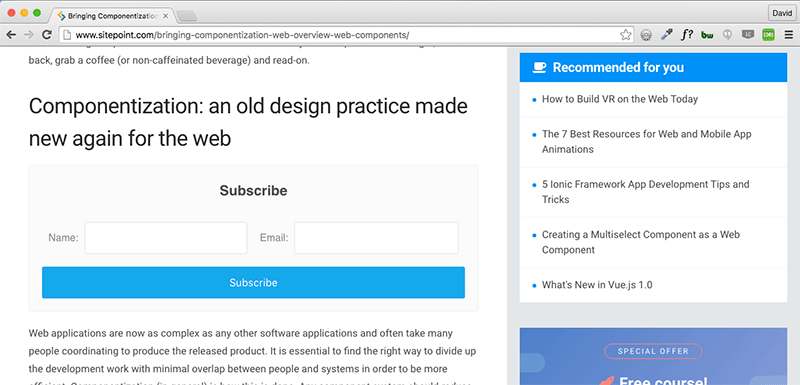Click the macOS green zoom window button
800x385 pixels.
(37, 13)
